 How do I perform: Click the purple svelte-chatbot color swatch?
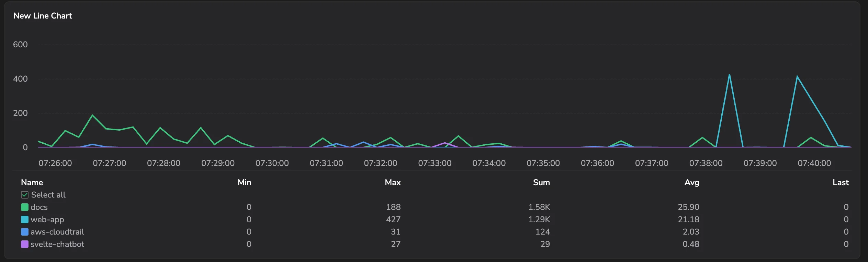coord(25,244)
